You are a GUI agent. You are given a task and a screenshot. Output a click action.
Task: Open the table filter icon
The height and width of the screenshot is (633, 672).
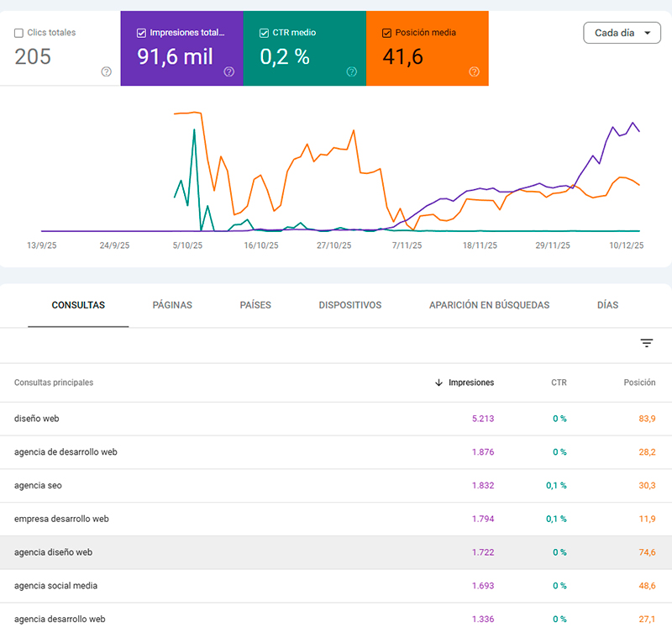point(647,343)
